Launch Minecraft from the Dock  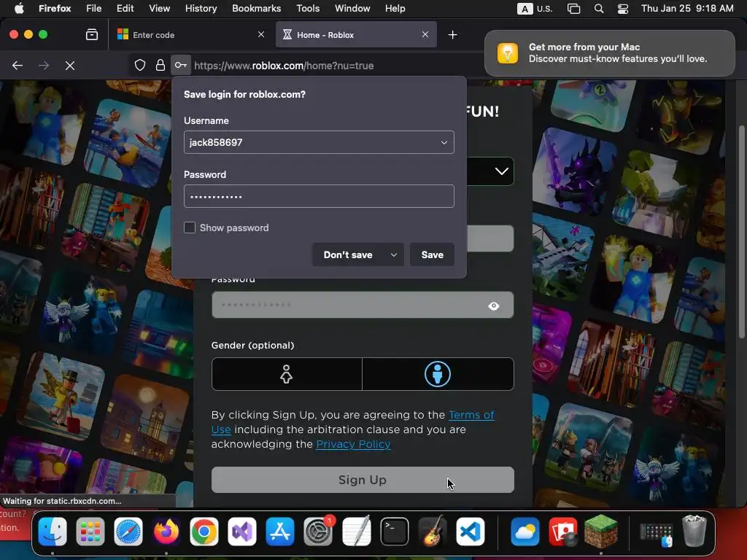pyautogui.click(x=601, y=531)
